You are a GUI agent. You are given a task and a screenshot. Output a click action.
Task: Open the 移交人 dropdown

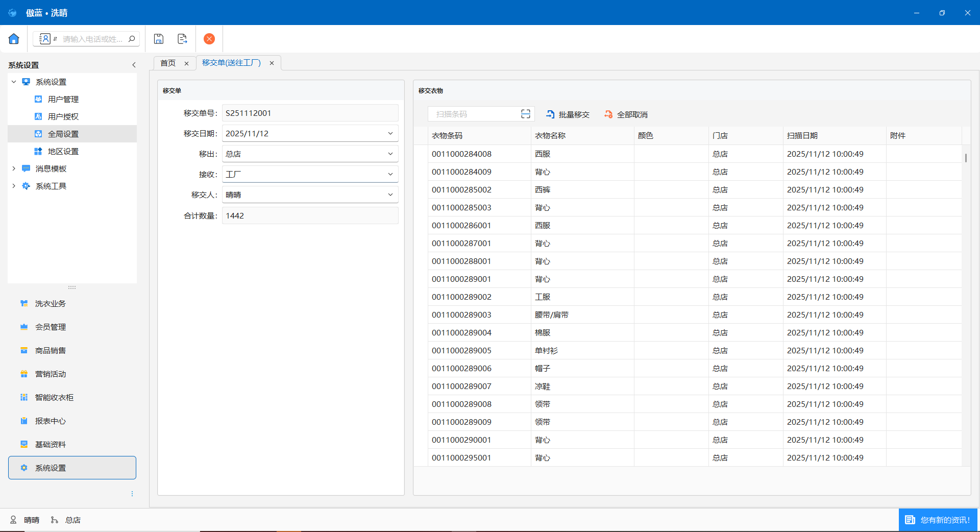pyautogui.click(x=390, y=195)
